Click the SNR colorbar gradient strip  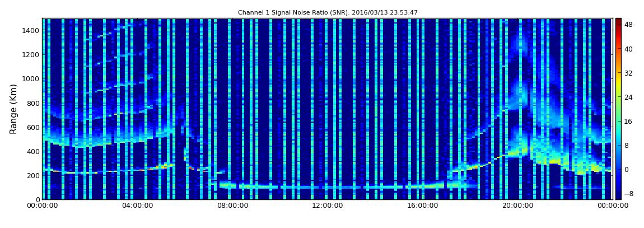pos(618,109)
